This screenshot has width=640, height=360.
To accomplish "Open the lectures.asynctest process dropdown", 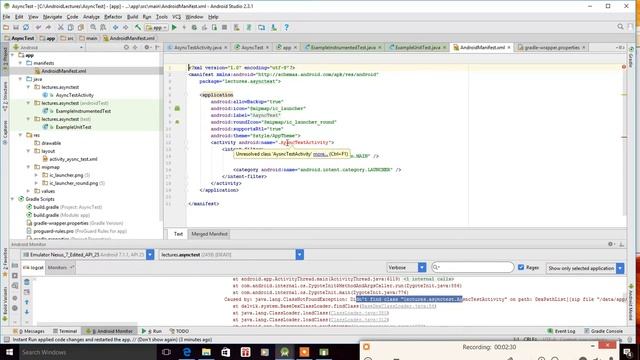I will pyautogui.click(x=300, y=255).
